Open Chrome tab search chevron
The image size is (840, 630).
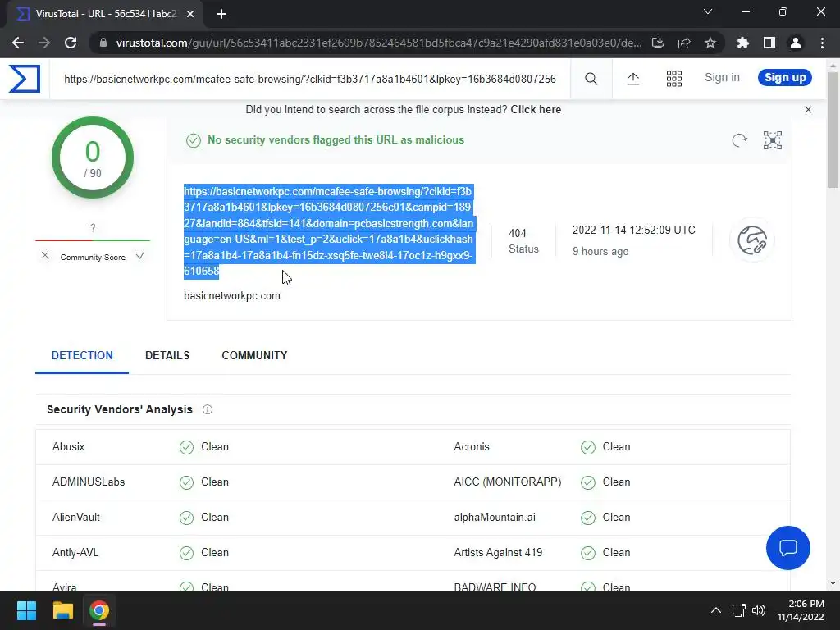pos(708,11)
